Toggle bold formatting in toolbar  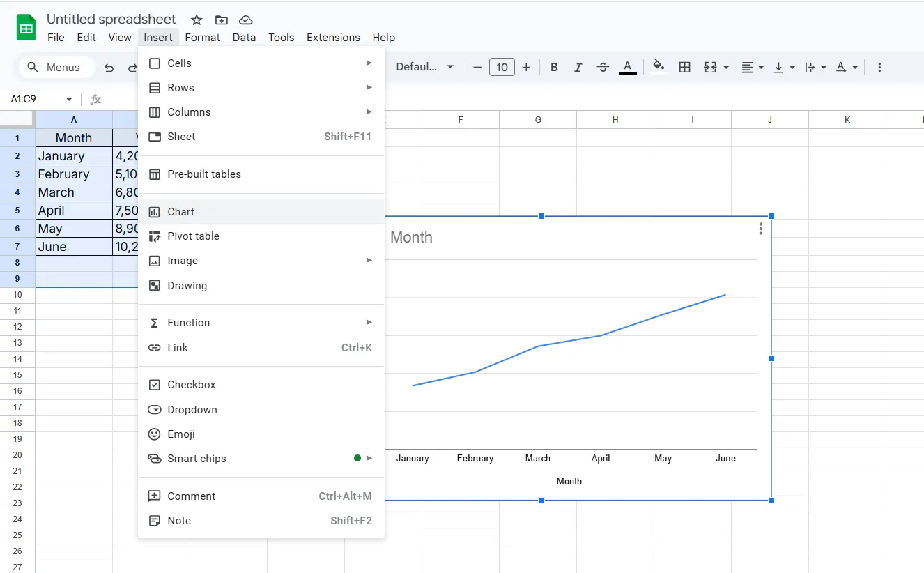tap(554, 67)
